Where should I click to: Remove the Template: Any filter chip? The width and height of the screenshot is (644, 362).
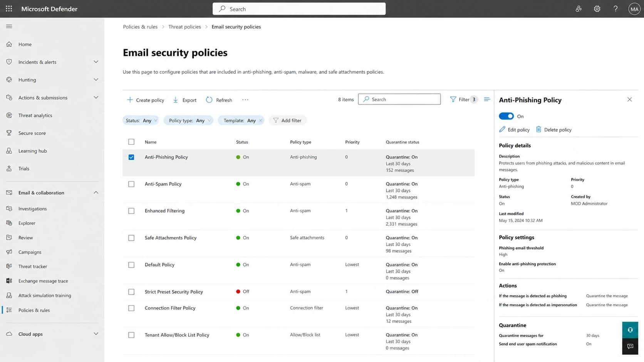[260, 120]
